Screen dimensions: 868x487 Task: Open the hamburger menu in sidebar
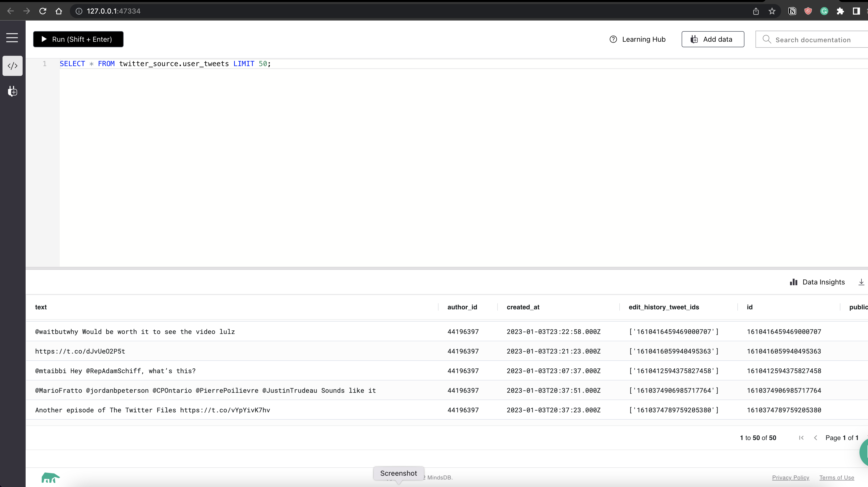coord(12,38)
